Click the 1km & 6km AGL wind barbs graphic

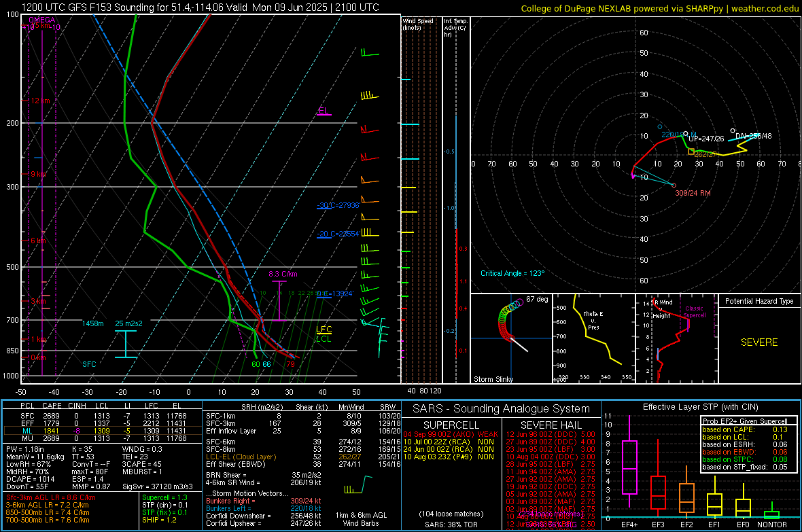tap(358, 484)
